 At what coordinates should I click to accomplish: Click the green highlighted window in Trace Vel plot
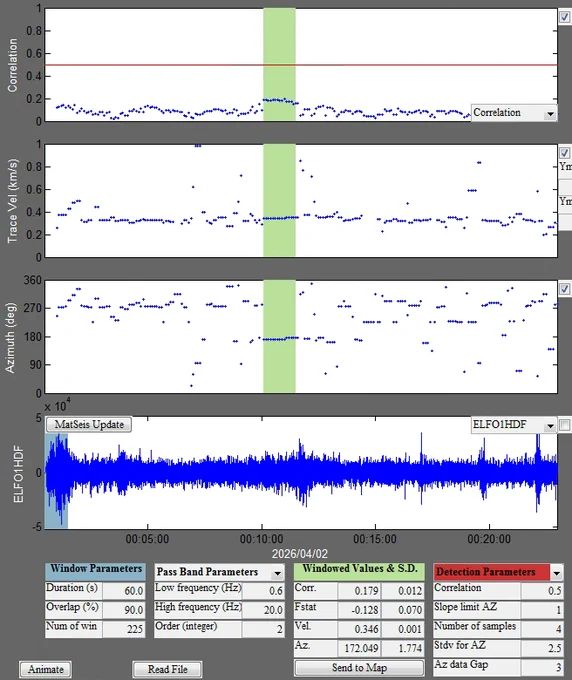coord(279,200)
